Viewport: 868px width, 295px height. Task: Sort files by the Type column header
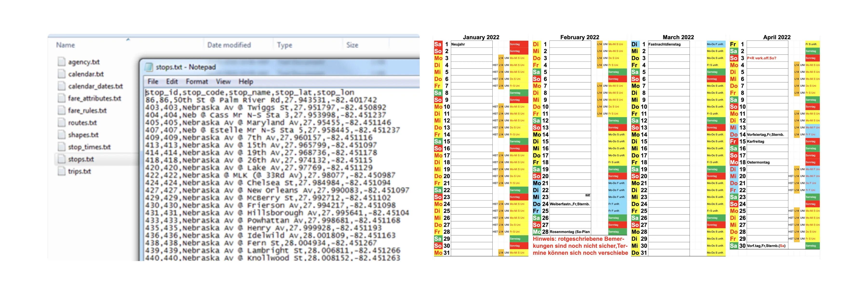(285, 45)
